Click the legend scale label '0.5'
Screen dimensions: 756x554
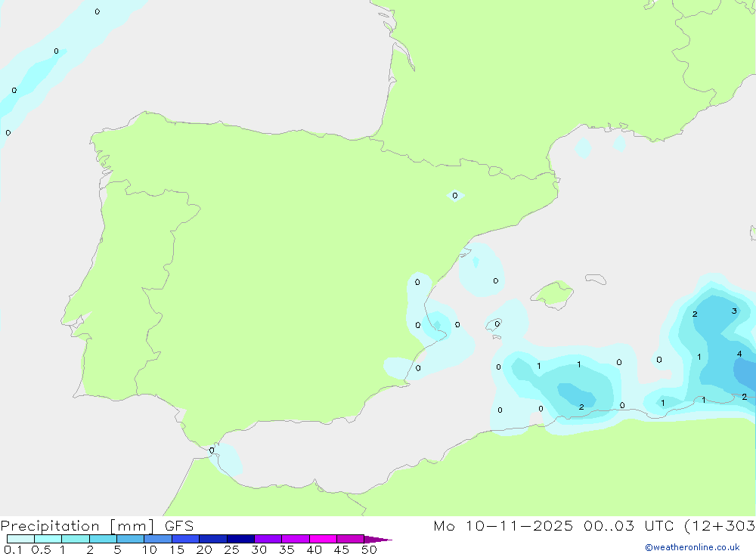tap(41, 549)
